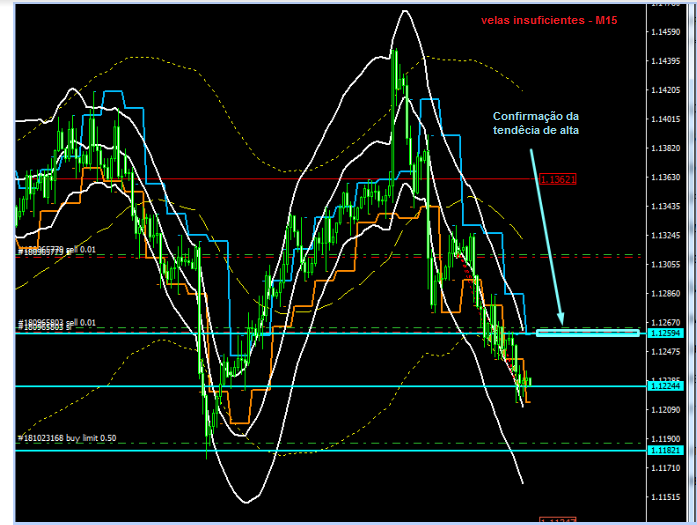The width and height of the screenshot is (697, 525).
Task: Select the cyan horizontal line at 1.11821
Action: pyautogui.click(x=300, y=451)
